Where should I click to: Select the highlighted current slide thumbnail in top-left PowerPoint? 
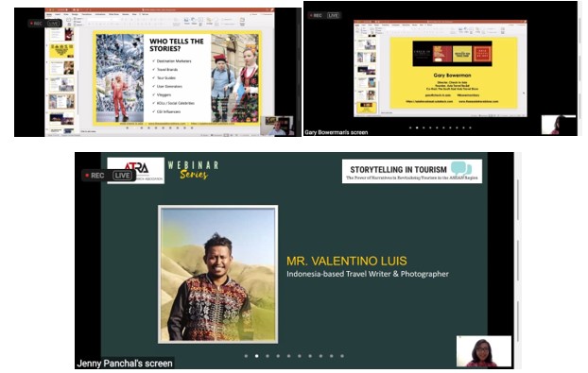tap(61, 101)
